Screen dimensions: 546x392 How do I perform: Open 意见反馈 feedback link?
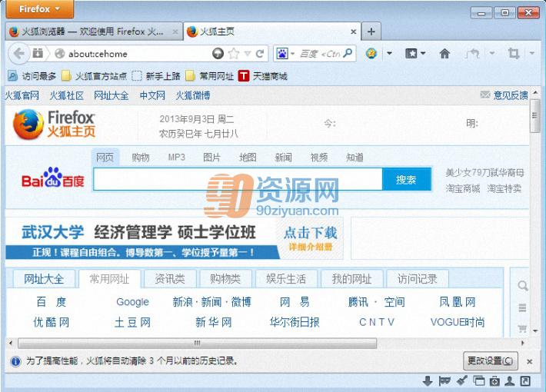504,95
